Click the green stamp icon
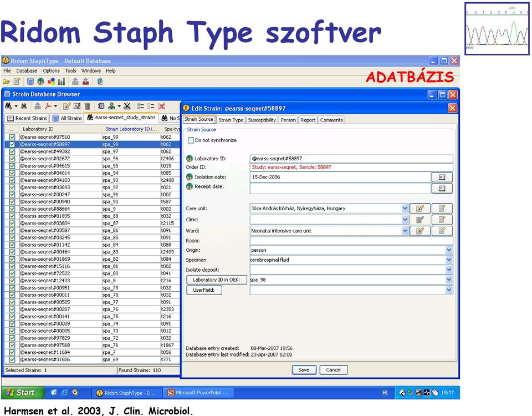Screen dimensions: 532x416 [111, 106]
